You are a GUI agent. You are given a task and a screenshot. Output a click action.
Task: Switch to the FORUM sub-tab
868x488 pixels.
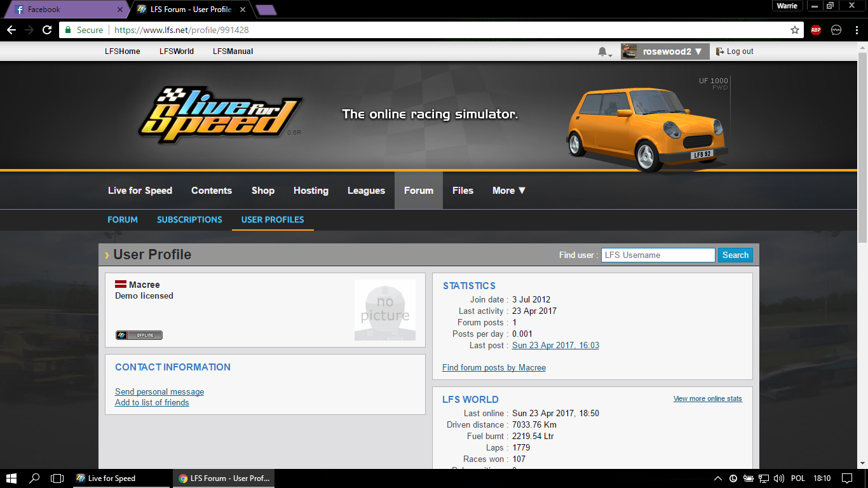click(x=123, y=220)
